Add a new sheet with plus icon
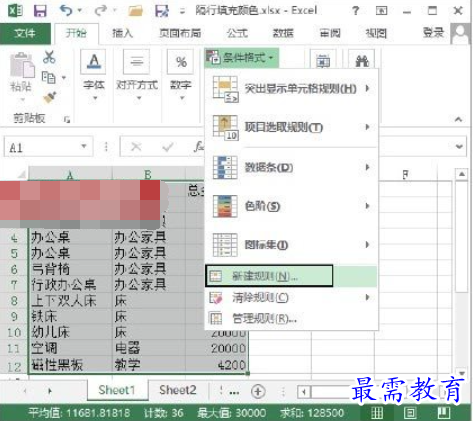 [258, 392]
